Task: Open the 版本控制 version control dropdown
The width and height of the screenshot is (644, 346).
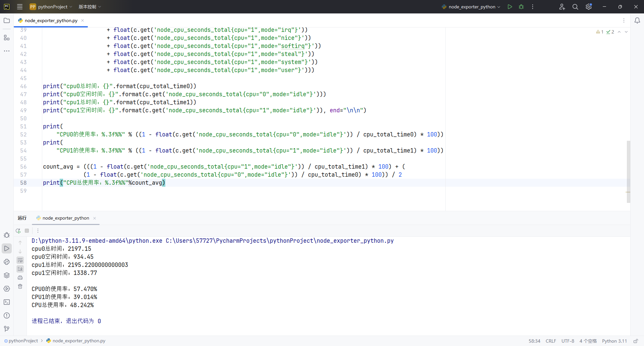Action: (90, 7)
